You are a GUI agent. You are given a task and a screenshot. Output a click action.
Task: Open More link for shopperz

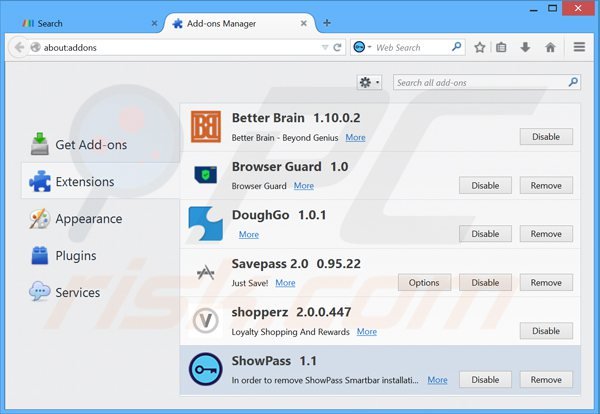click(x=367, y=331)
